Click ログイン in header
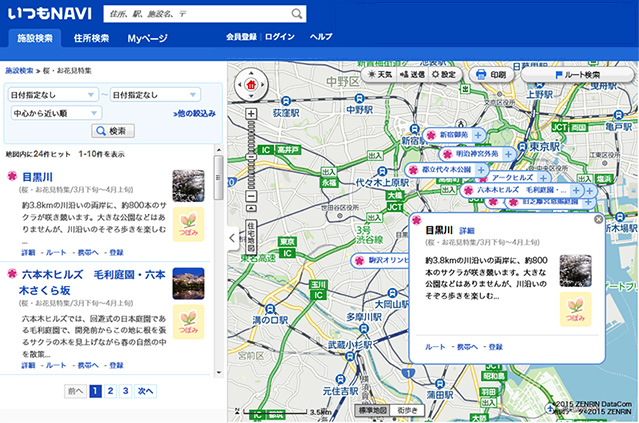Viewport: 639px width, 423px height. 280,37
